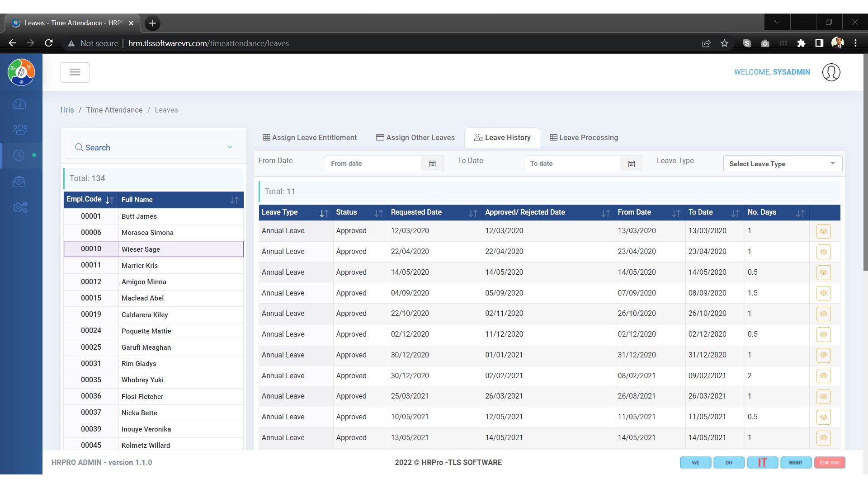
Task: Click the hamburger menu button
Action: (x=75, y=72)
